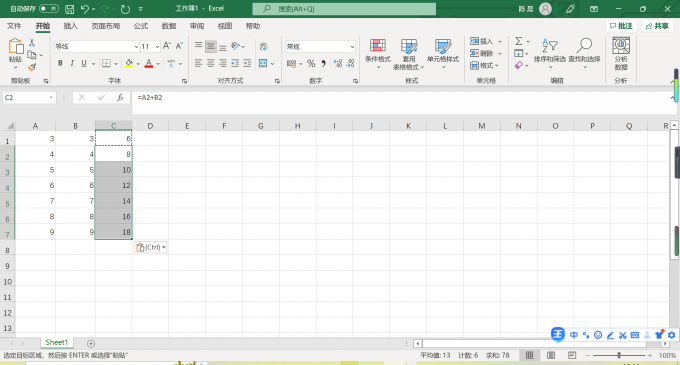Click the Borders icon
Image resolution: width=680 pixels, height=365 pixels.
(106, 63)
